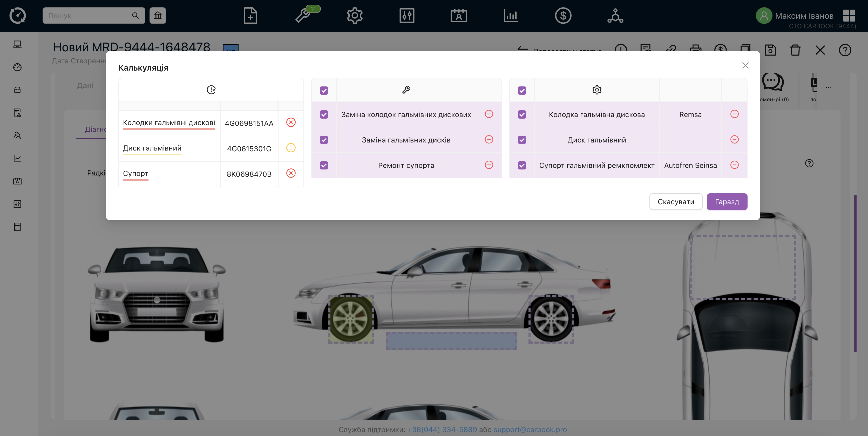Viewport: 868px width, 436px height.
Task: Remove the Ремонт супорта labor row
Action: tap(489, 165)
